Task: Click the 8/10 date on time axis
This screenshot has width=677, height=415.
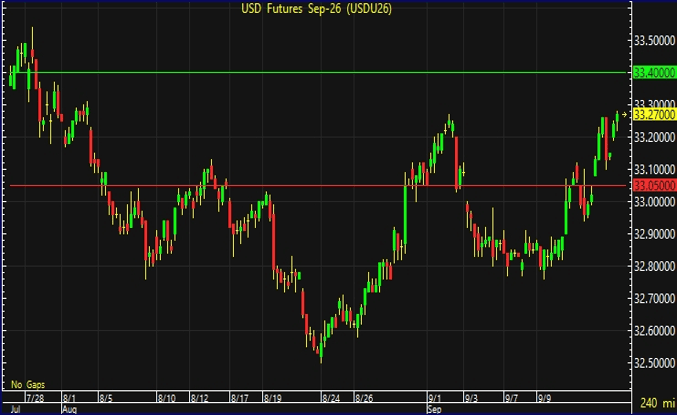Action: pos(167,398)
